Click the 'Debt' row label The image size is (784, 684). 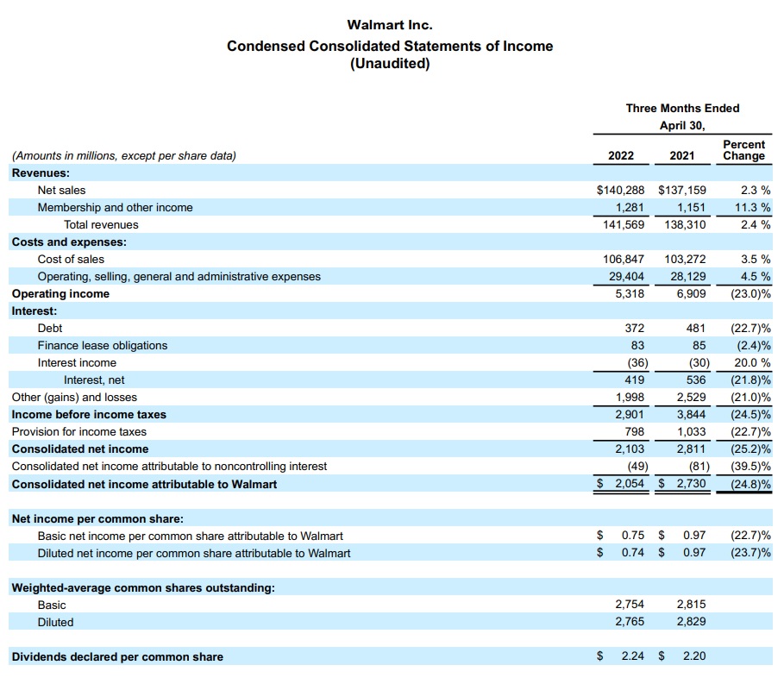tap(50, 328)
